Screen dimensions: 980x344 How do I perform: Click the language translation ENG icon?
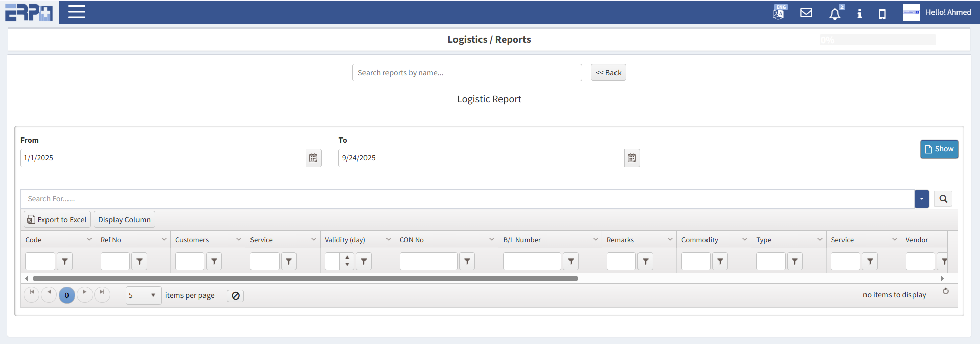779,12
